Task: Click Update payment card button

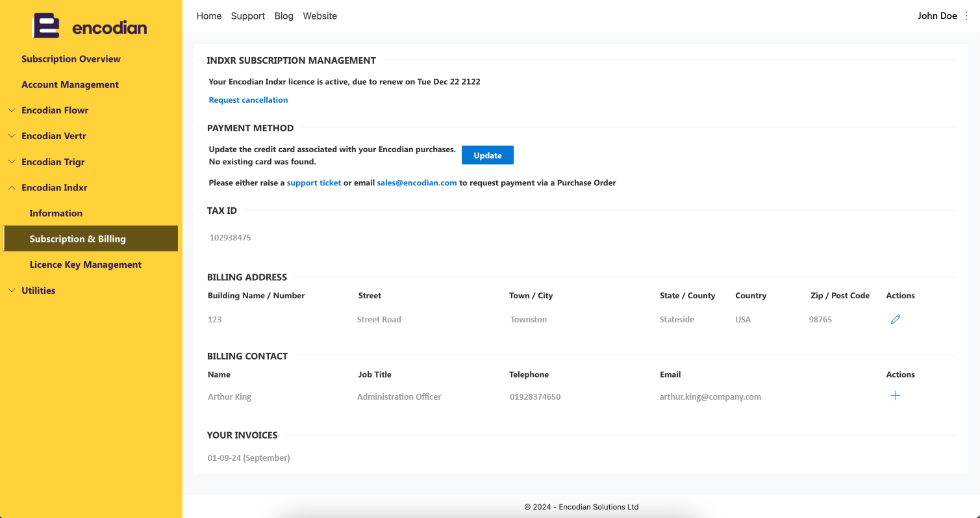Action: coord(488,155)
